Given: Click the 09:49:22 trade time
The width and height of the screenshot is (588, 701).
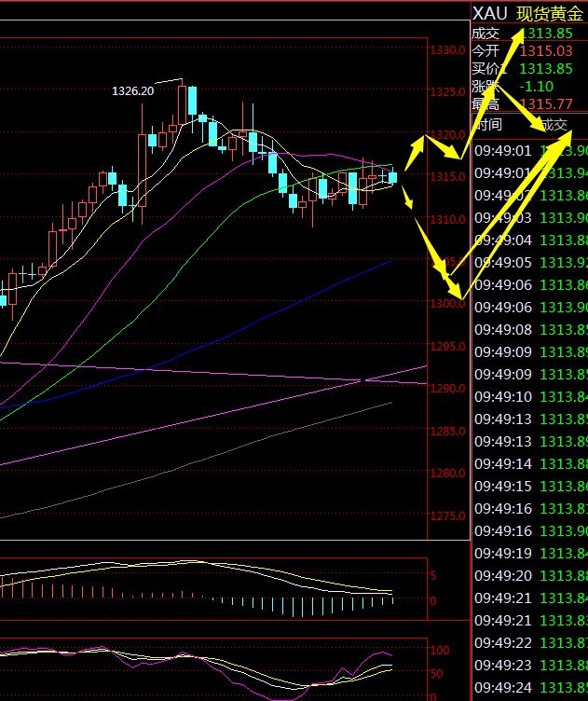Looking at the screenshot, I should tap(503, 643).
